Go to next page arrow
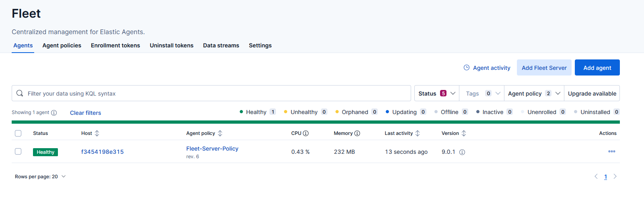Image resolution: width=644 pixels, height=208 pixels. pos(615,177)
